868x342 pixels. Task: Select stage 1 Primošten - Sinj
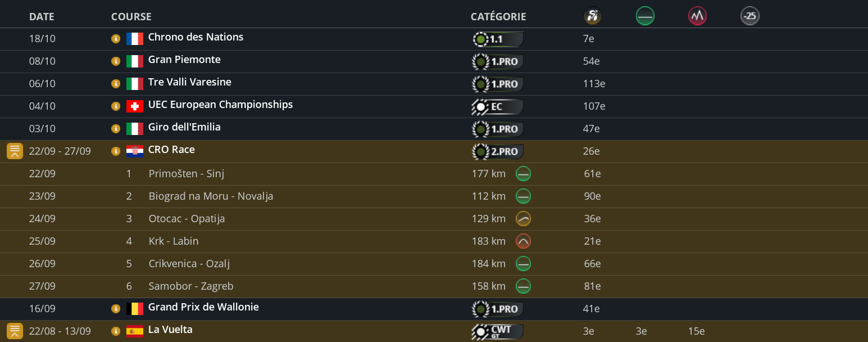pyautogui.click(x=186, y=174)
